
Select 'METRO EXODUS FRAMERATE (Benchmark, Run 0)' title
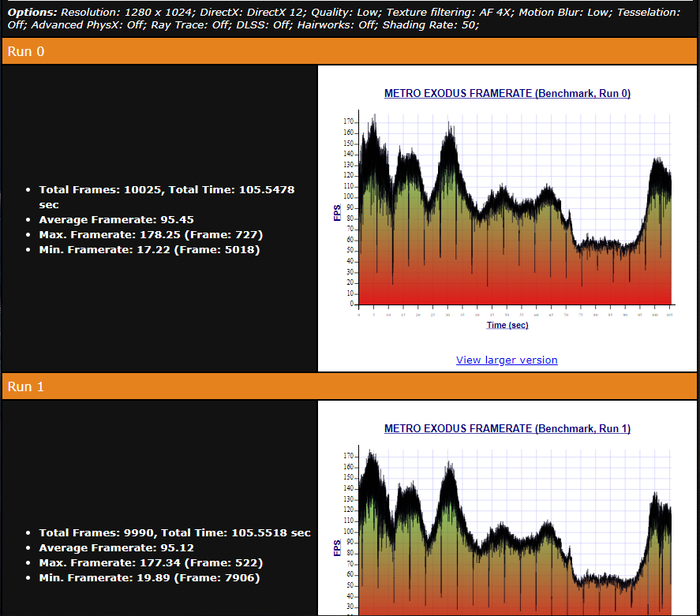[507, 93]
